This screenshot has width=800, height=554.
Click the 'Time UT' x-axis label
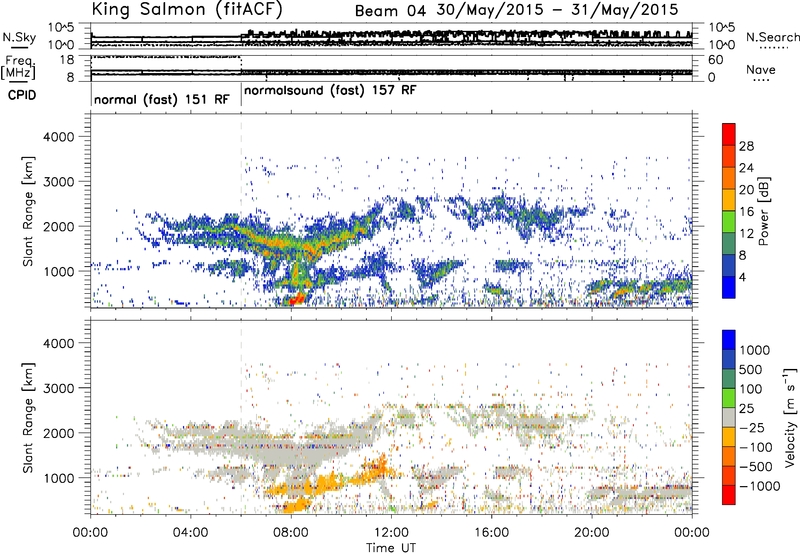391,548
